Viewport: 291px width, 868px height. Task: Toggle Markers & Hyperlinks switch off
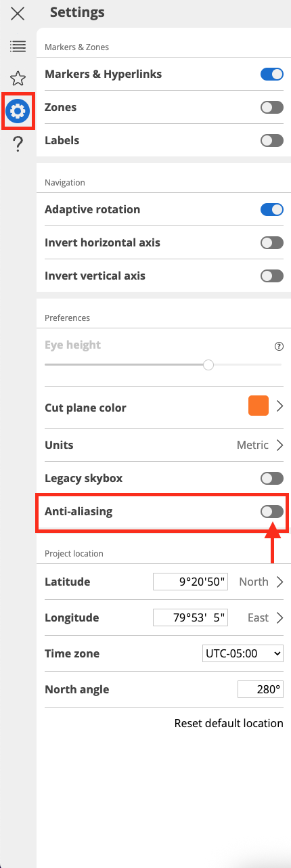(272, 74)
